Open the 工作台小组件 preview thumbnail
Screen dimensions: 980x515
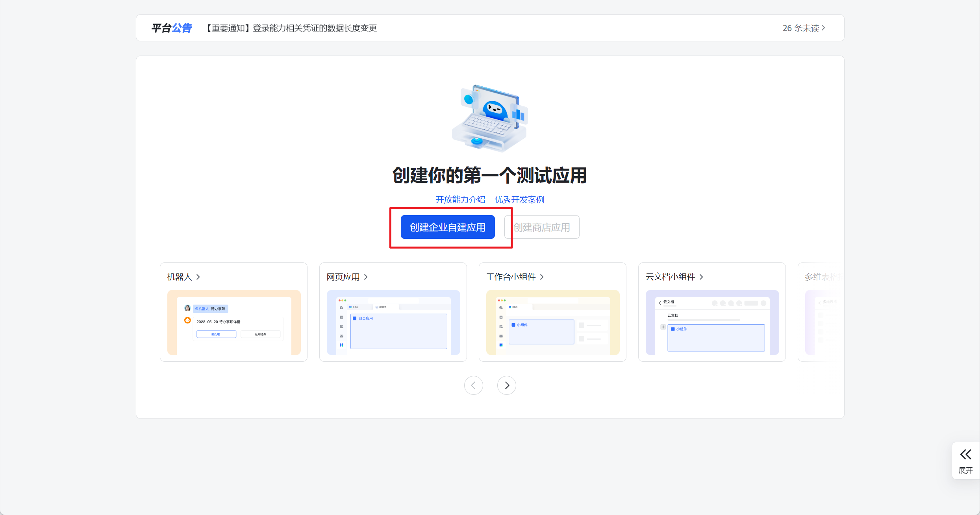(x=553, y=322)
